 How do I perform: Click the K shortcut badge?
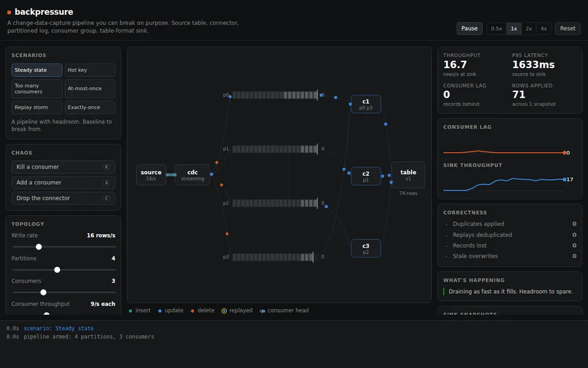click(107, 167)
